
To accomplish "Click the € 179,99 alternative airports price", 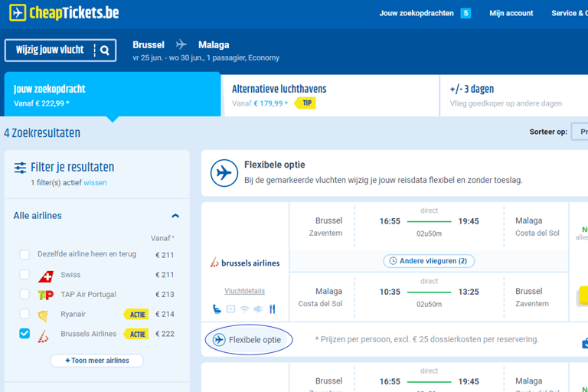I will (x=270, y=103).
